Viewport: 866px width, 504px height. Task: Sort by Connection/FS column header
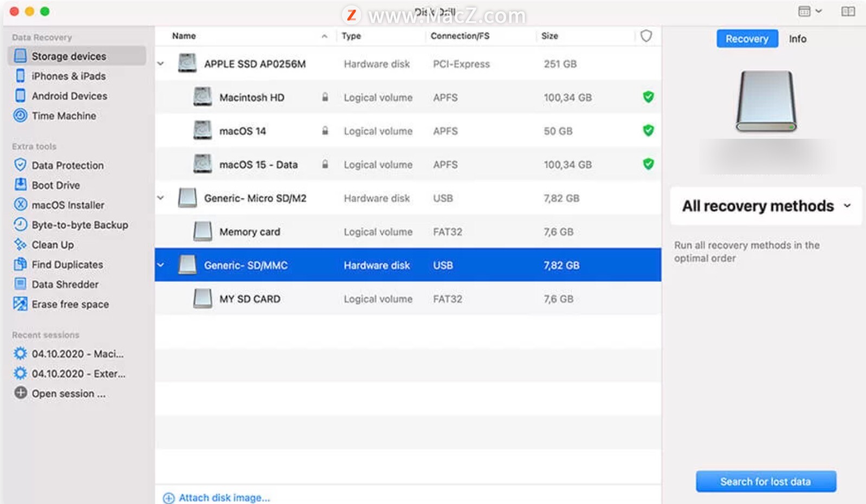click(460, 36)
